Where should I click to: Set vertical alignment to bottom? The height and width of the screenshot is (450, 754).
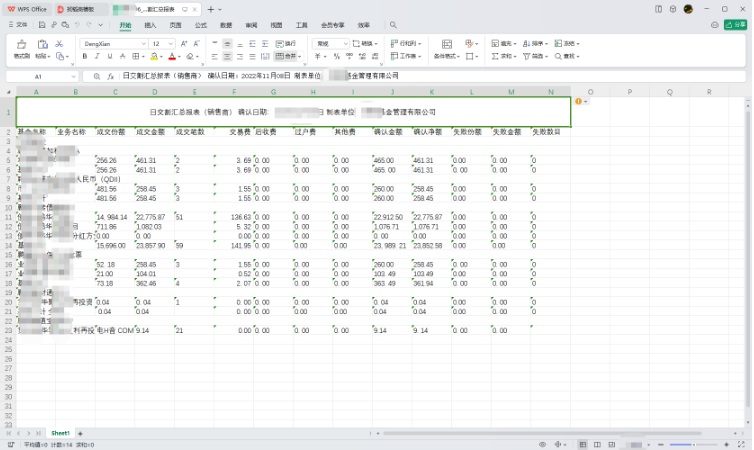tap(239, 44)
